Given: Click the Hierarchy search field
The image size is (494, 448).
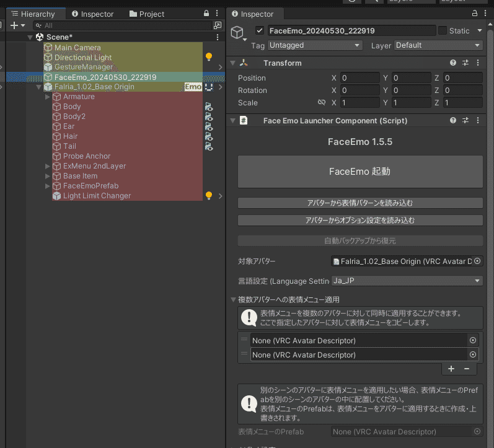Looking at the screenshot, I should pos(123,25).
